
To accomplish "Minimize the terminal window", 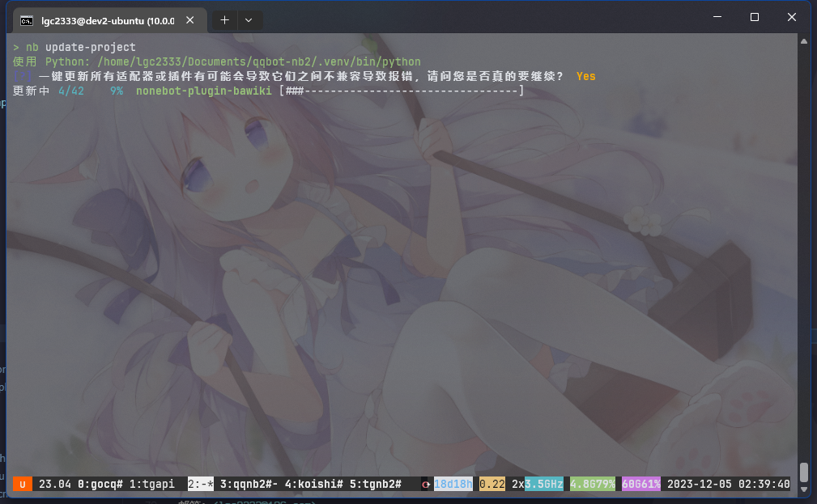I will pos(717,17).
